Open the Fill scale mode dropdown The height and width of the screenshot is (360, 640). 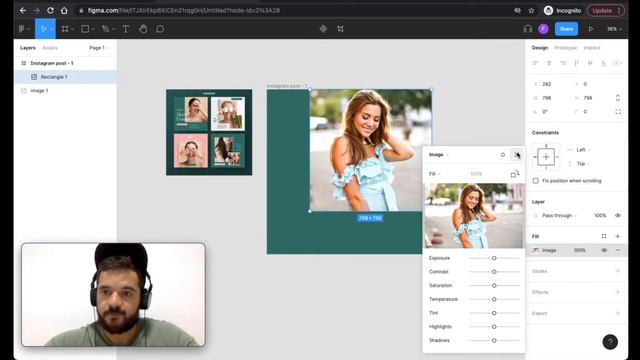click(x=434, y=174)
